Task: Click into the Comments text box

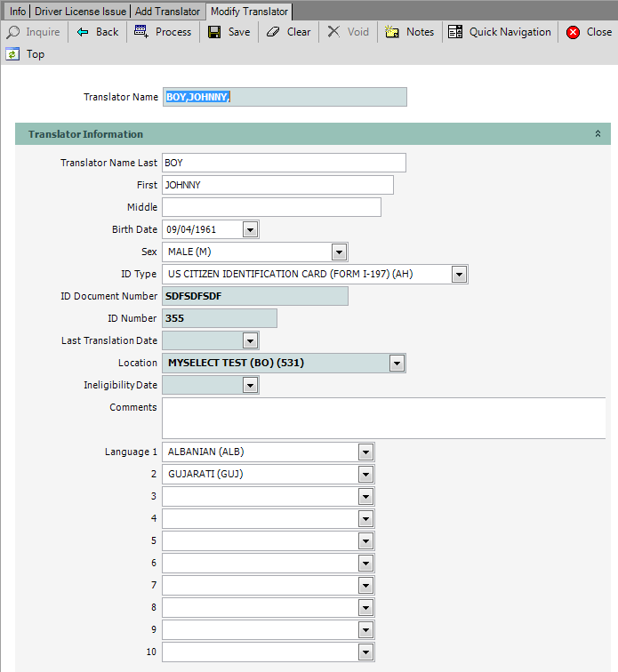Action: 382,418
